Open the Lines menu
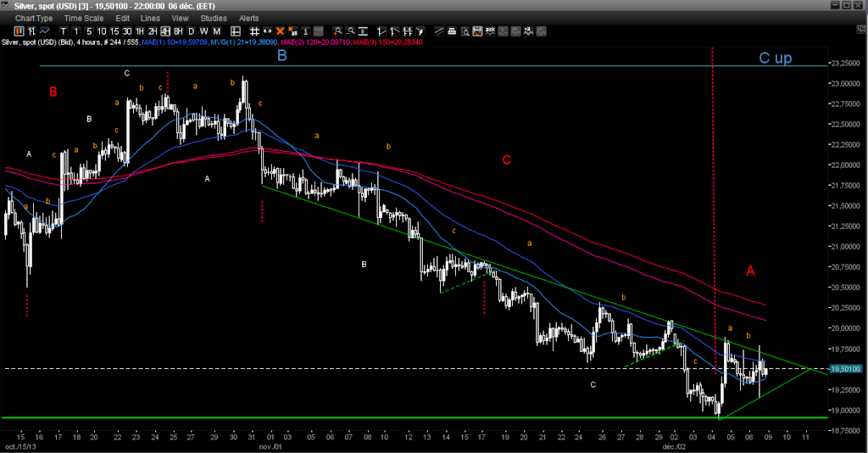868x453 pixels. pos(150,19)
